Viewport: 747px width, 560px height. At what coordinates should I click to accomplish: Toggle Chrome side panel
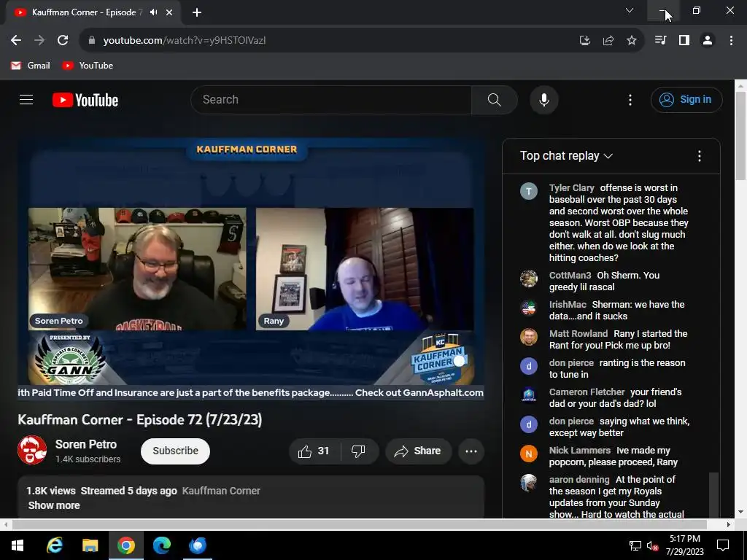pyautogui.click(x=684, y=41)
